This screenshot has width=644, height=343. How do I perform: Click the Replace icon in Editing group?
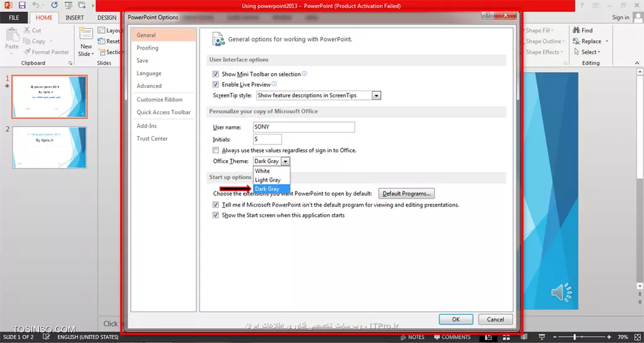click(576, 41)
